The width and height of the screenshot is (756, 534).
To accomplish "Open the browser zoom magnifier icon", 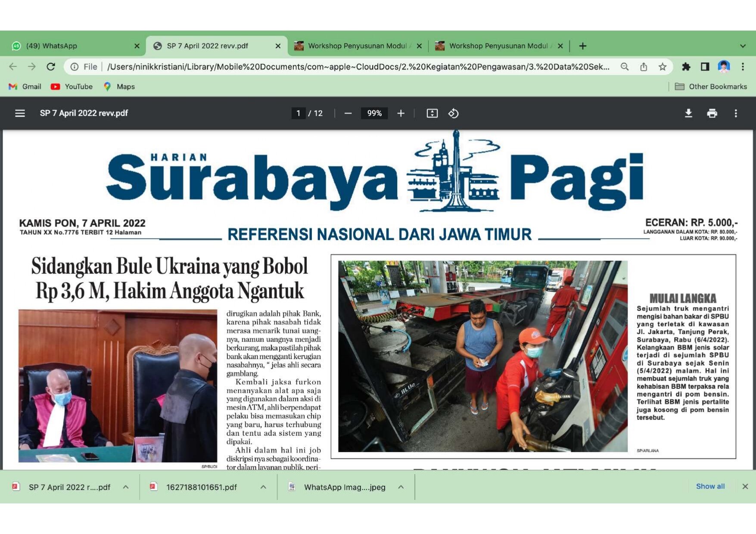I will click(x=625, y=67).
